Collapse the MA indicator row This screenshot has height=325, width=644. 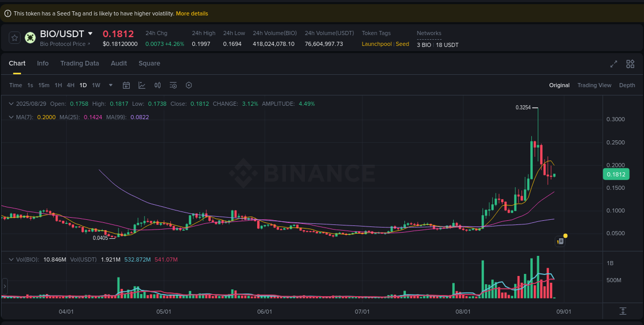11,117
